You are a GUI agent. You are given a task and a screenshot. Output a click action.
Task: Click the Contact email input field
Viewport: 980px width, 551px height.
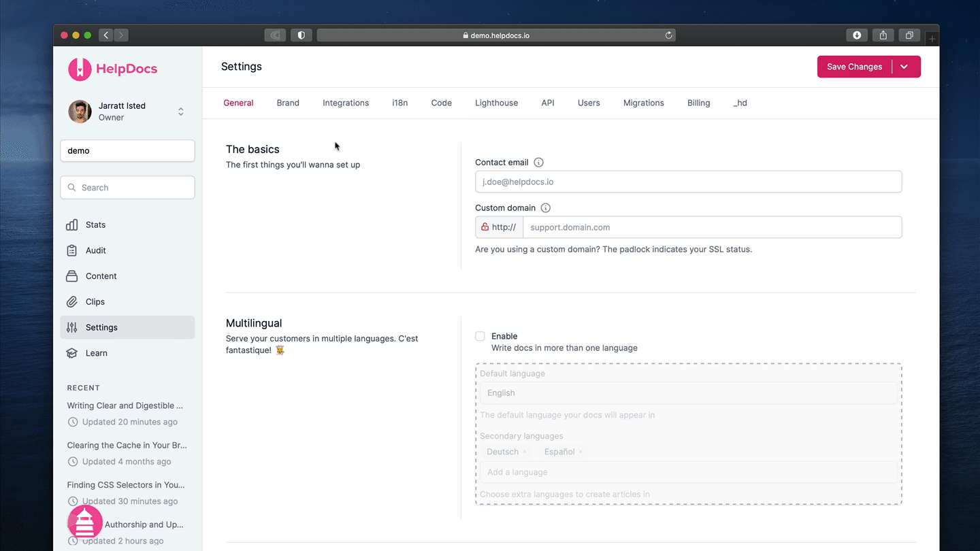point(689,182)
